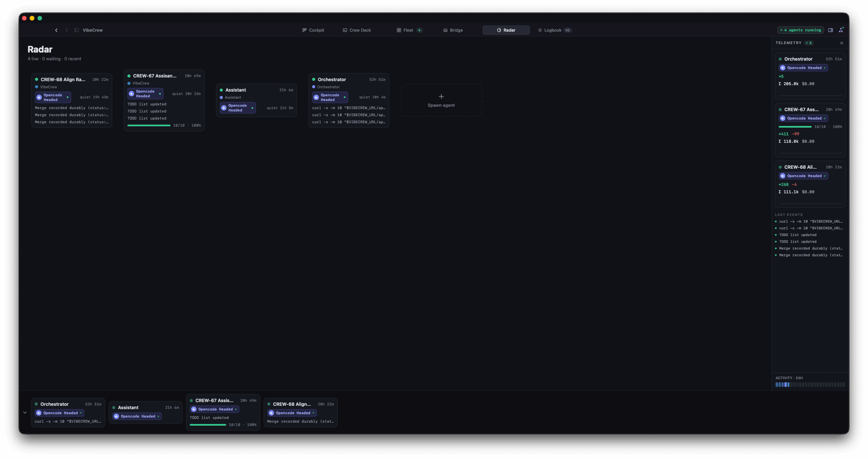Open Orchestrator telemetry card

coord(810,76)
